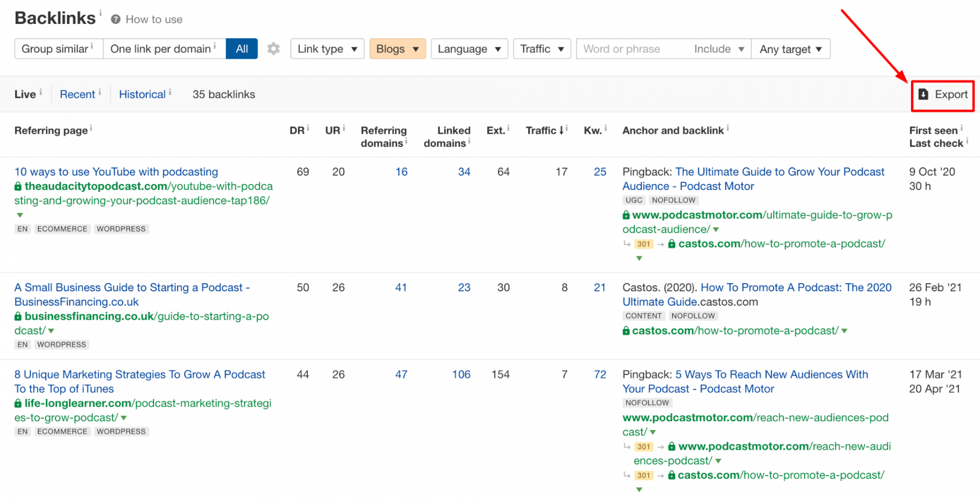Viewport: 980px width, 498px height.
Task: Select One link per domain mode
Action: 164,49
